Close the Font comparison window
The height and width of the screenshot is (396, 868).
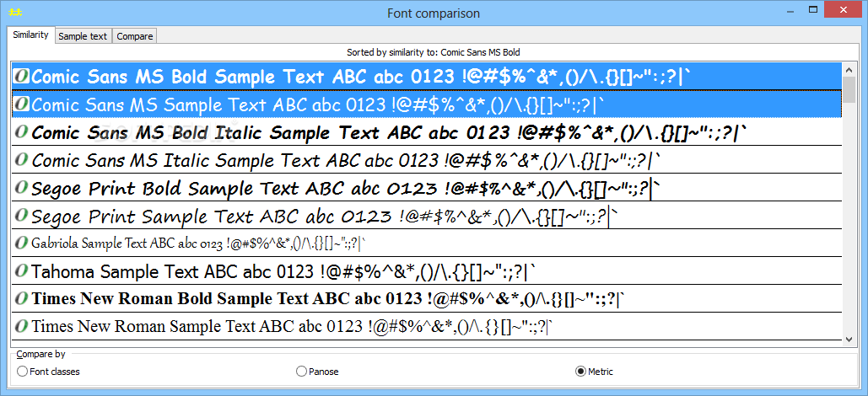tap(844, 9)
